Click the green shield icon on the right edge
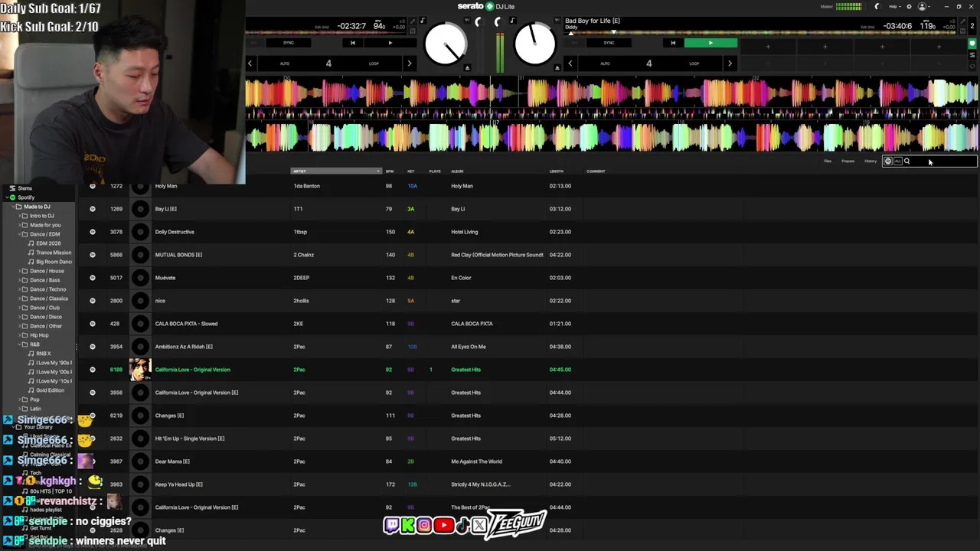Image resolution: width=980 pixels, height=551 pixels. (972, 44)
